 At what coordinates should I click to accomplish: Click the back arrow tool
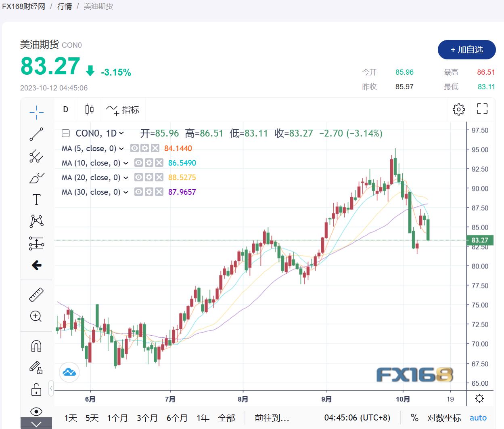36,265
